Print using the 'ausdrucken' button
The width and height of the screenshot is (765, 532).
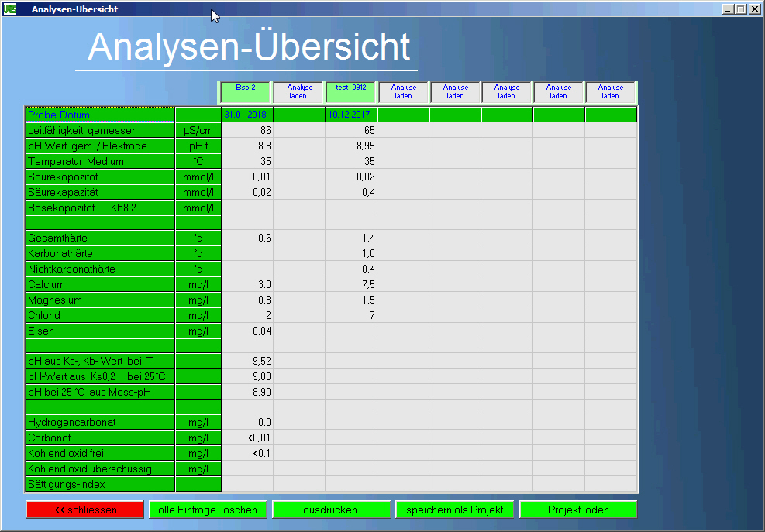[330, 510]
